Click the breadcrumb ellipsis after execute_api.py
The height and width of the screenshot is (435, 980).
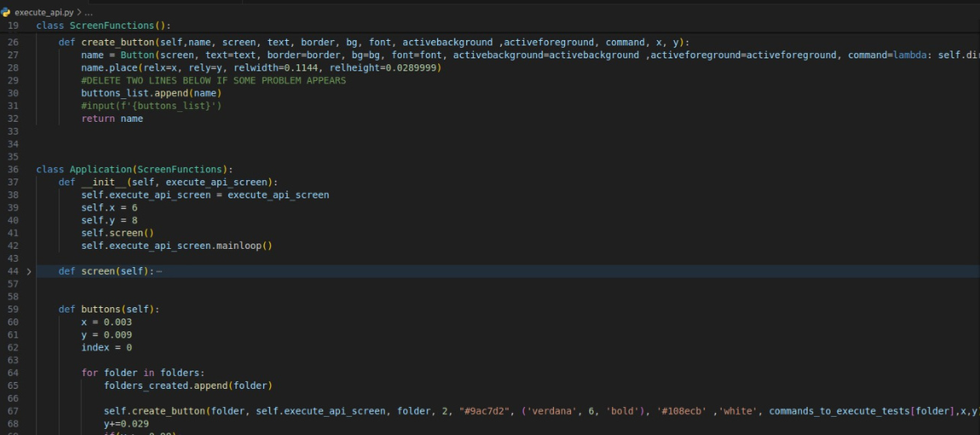(x=87, y=12)
